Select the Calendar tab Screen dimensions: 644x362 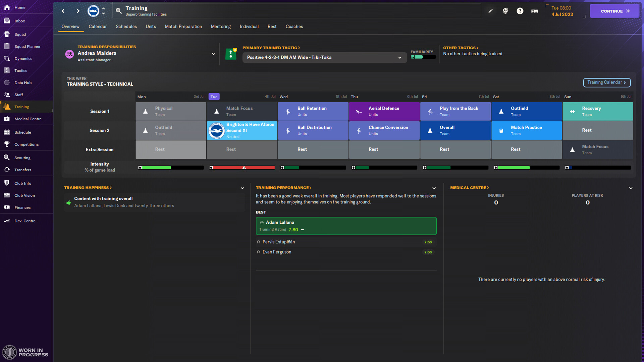98,26
